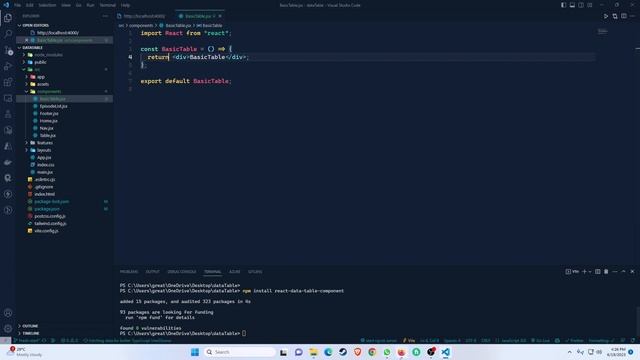The height and width of the screenshot is (360, 640).
Task: Click the New Terminal plus icon
Action: pos(584,271)
